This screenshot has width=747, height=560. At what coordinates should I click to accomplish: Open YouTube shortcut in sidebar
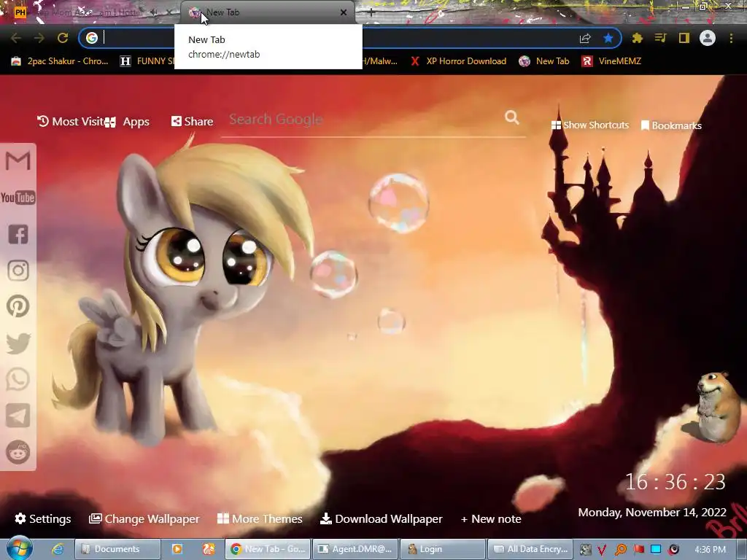(x=18, y=197)
